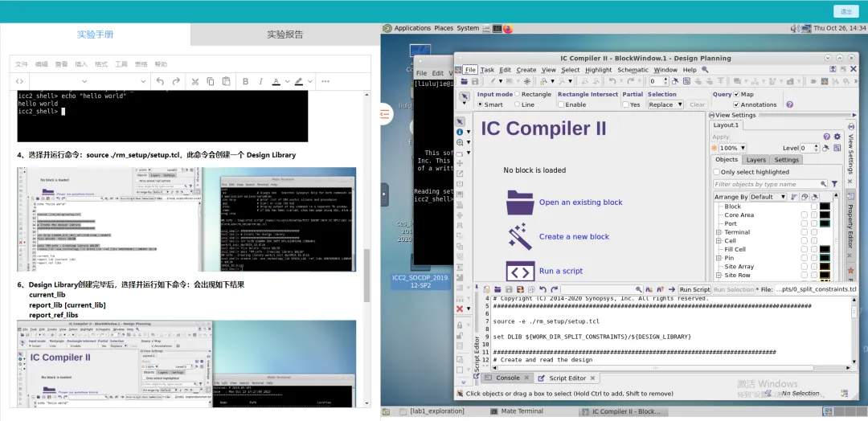This screenshot has height=421, width=868.
Task: Click the red X delete tool icon
Action: point(460,309)
